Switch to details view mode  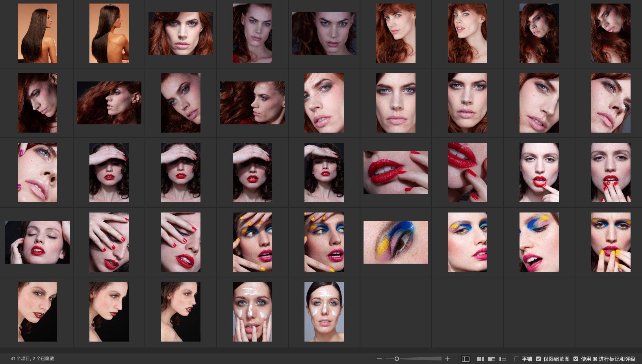pos(491,359)
